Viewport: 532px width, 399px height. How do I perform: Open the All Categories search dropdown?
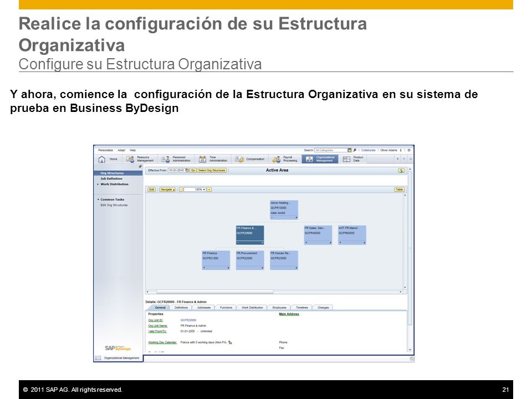pos(350,150)
